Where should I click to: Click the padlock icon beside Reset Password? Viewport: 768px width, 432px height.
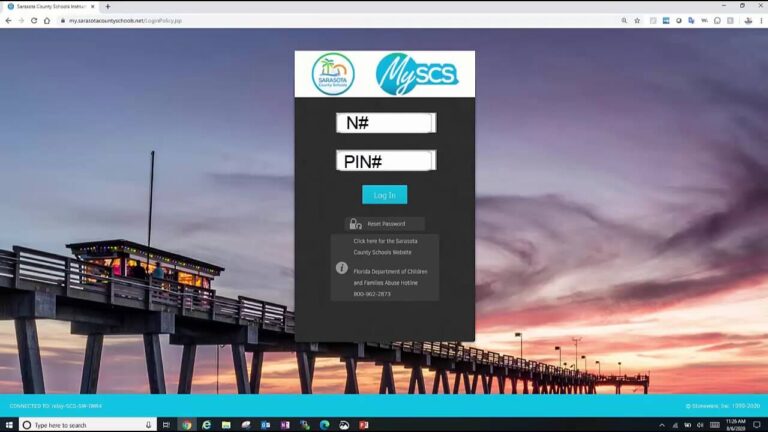355,224
